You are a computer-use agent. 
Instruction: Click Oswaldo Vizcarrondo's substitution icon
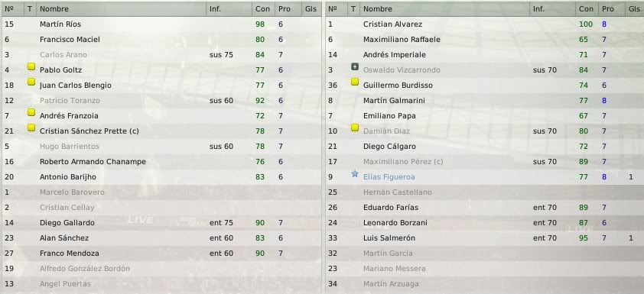tap(355, 66)
